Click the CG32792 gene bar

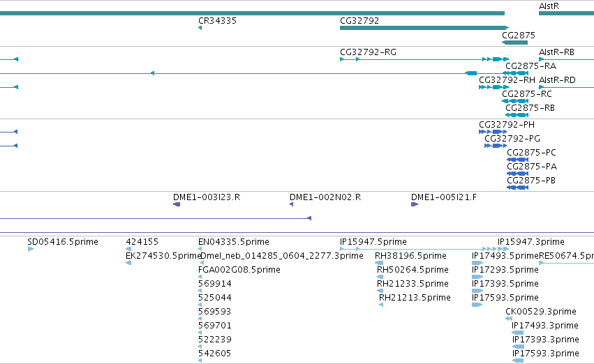424,28
